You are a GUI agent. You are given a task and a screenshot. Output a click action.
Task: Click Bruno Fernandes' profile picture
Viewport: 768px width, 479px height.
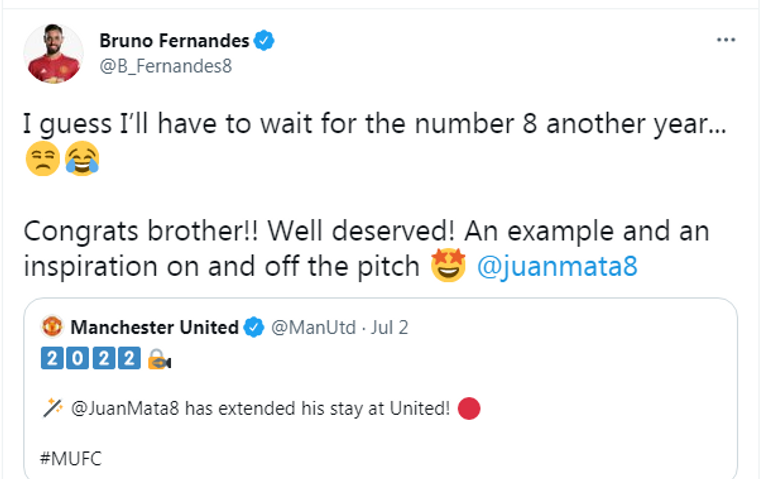point(51,55)
